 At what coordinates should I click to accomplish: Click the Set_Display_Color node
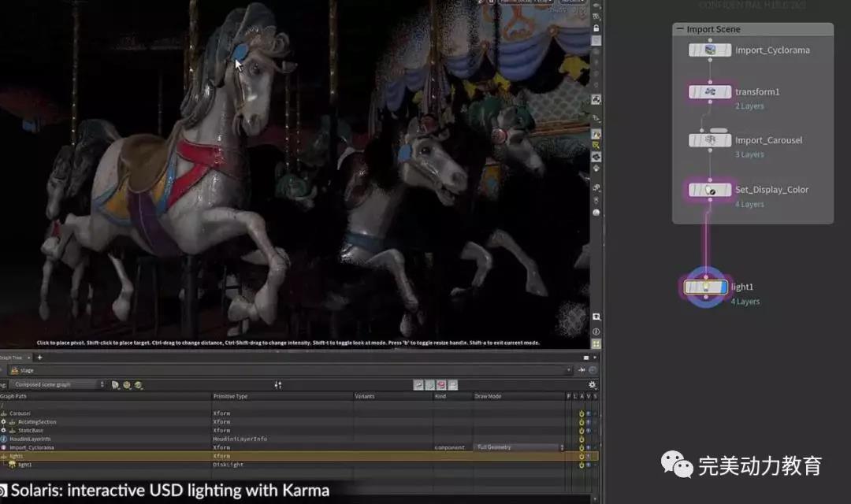pos(710,190)
